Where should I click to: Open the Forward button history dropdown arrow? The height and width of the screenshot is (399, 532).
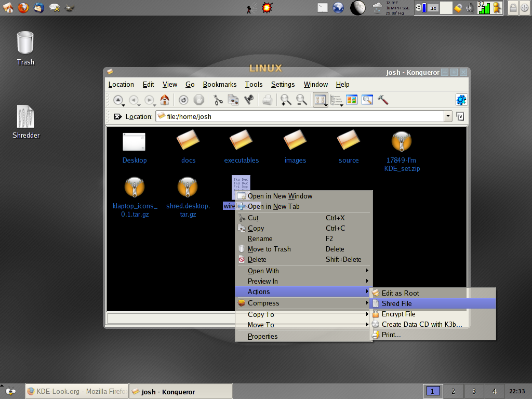154,105
